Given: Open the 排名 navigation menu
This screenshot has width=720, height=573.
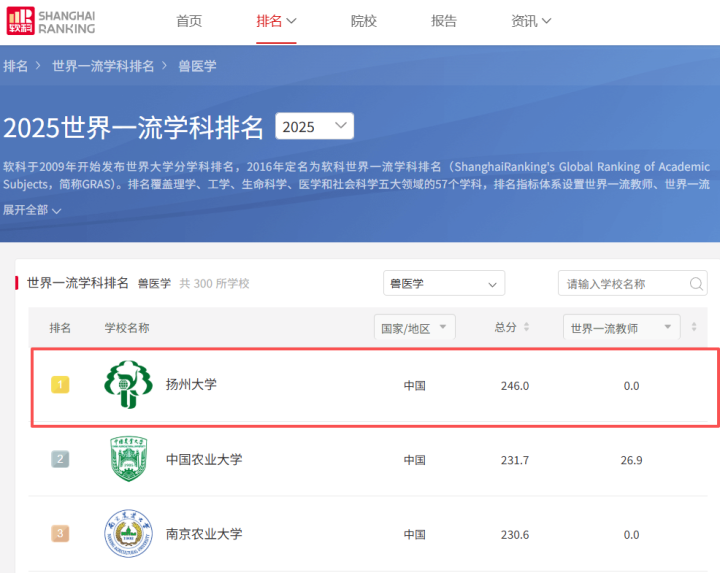Looking at the screenshot, I should (276, 21).
